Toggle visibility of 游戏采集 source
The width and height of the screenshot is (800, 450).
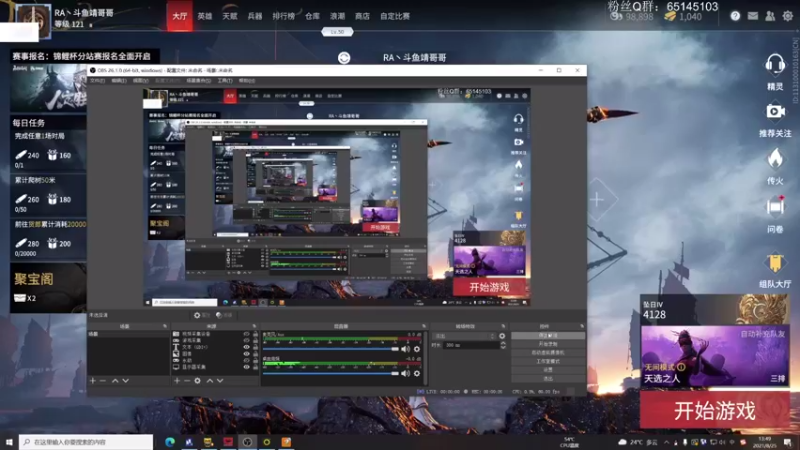tap(246, 340)
